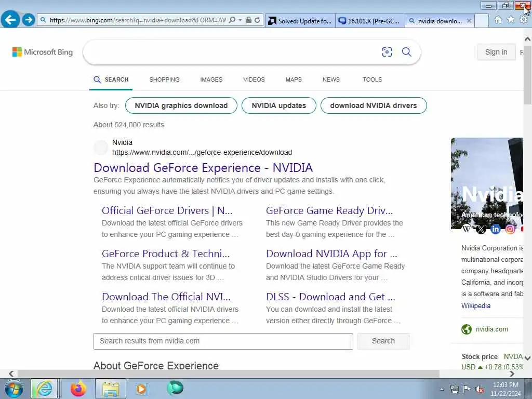Click the security lock icon in address bar
The height and width of the screenshot is (399, 532).
(x=249, y=20)
